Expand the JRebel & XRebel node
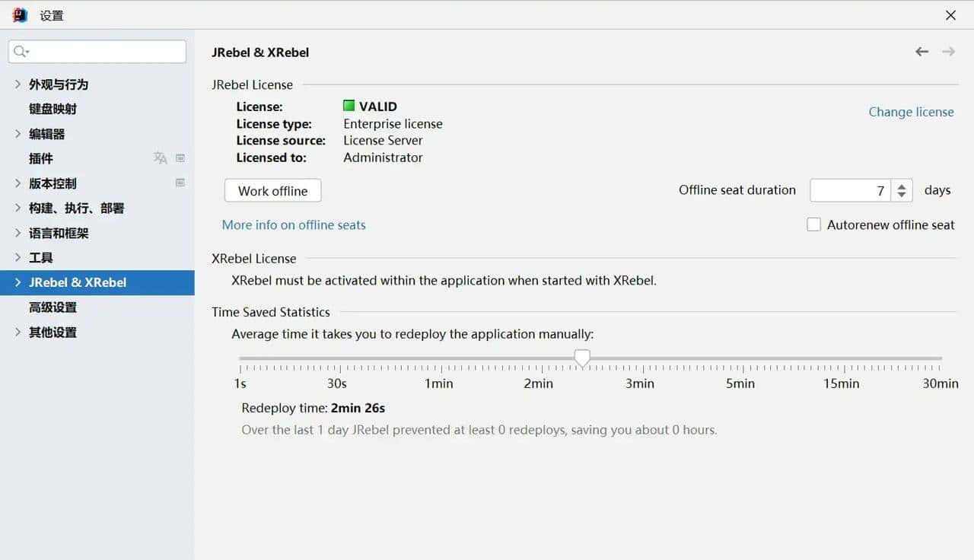The height and width of the screenshot is (560, 974). pos(18,282)
